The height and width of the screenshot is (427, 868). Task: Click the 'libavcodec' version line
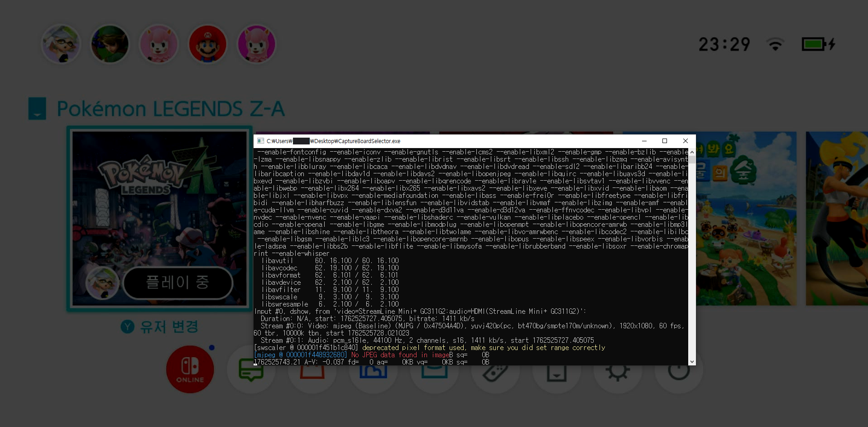pyautogui.click(x=330, y=268)
